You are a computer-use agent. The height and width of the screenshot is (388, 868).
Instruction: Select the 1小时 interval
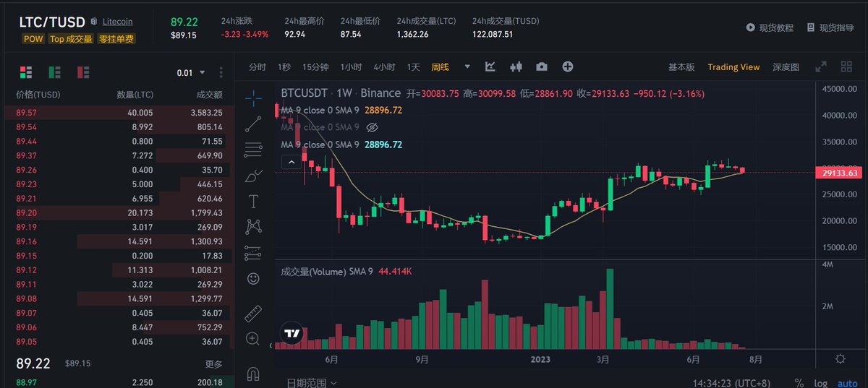point(351,67)
